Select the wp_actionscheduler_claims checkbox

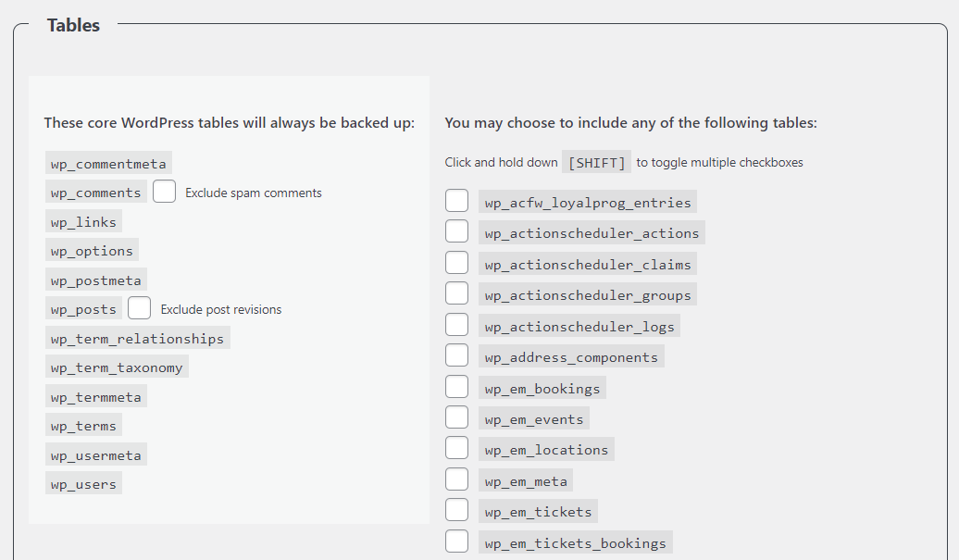point(457,262)
